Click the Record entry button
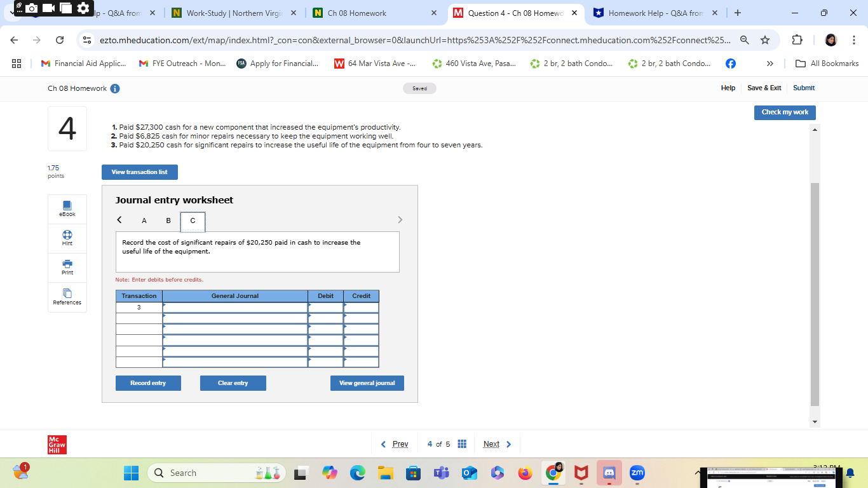The height and width of the screenshot is (488, 868). point(148,383)
